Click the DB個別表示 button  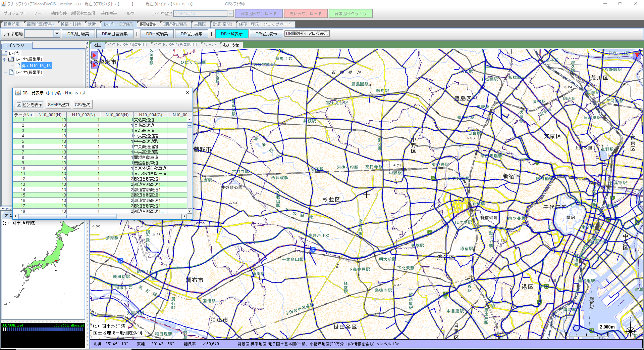tap(266, 34)
